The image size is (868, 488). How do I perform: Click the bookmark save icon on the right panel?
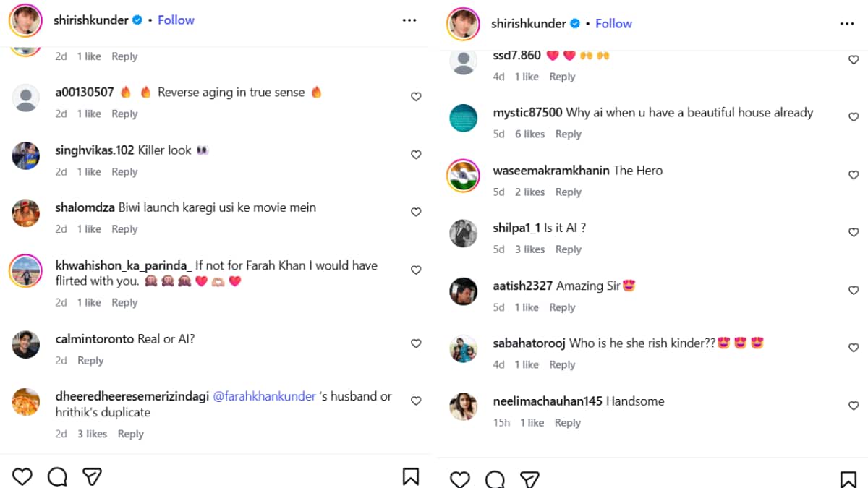[848, 478]
